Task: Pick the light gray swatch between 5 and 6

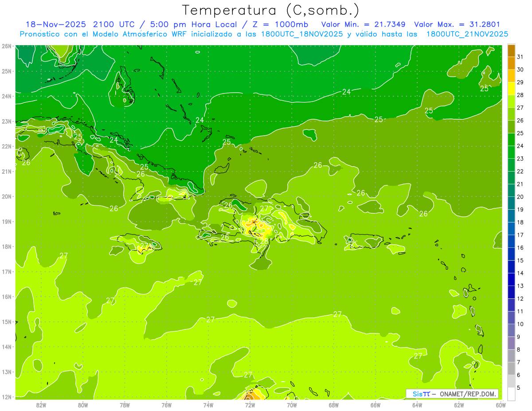Action: coord(511,381)
